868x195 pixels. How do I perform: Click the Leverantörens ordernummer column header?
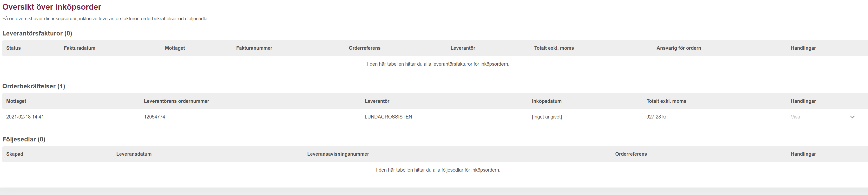point(176,101)
